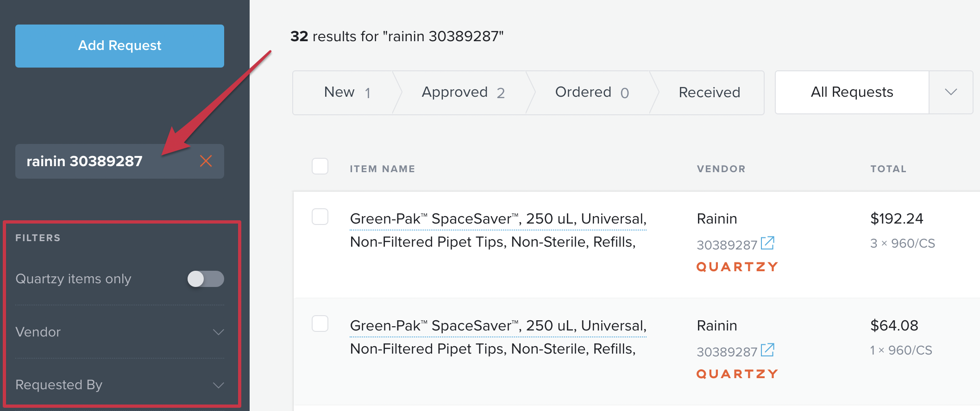This screenshot has width=980, height=411.
Task: Expand the Requested By filter
Action: 119,385
